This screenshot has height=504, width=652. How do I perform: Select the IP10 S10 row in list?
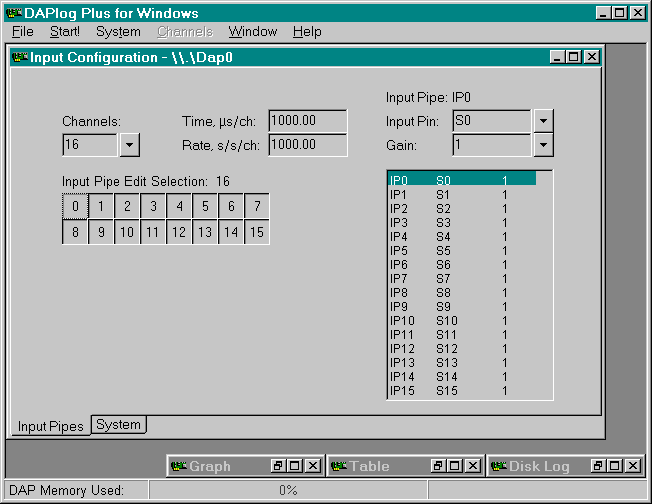pos(462,321)
